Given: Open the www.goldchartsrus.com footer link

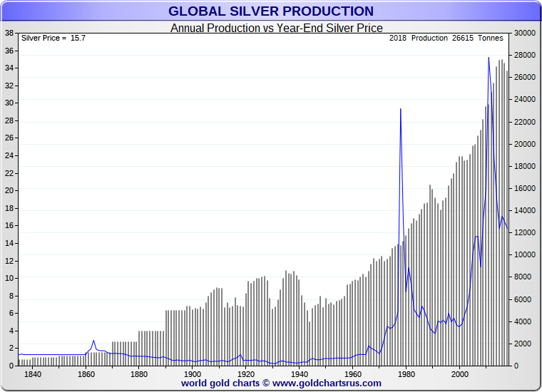Looking at the screenshot, I should pos(327,383).
